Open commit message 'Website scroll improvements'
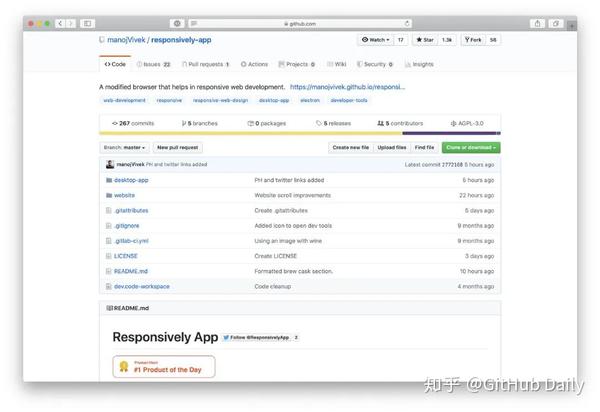 point(293,195)
